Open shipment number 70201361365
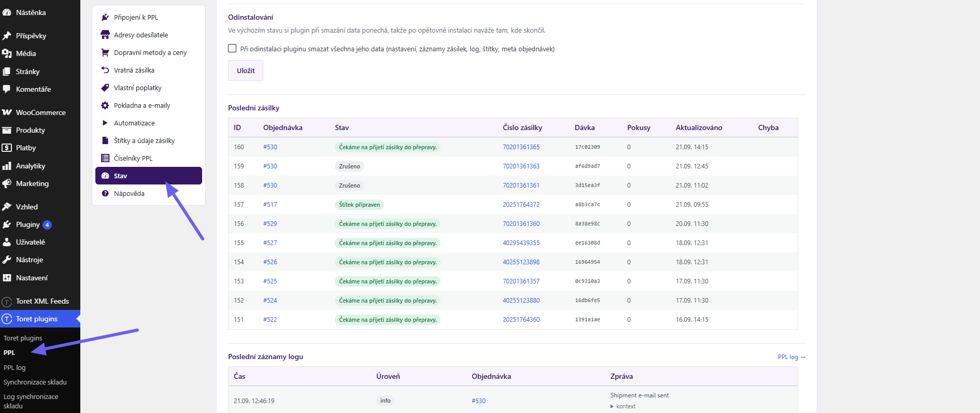The image size is (980, 413). [521, 147]
